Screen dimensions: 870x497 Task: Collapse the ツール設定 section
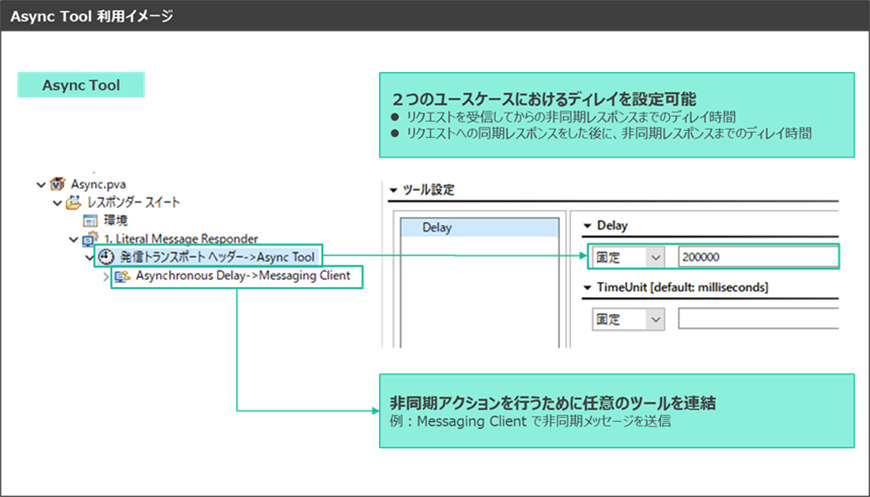click(x=393, y=190)
